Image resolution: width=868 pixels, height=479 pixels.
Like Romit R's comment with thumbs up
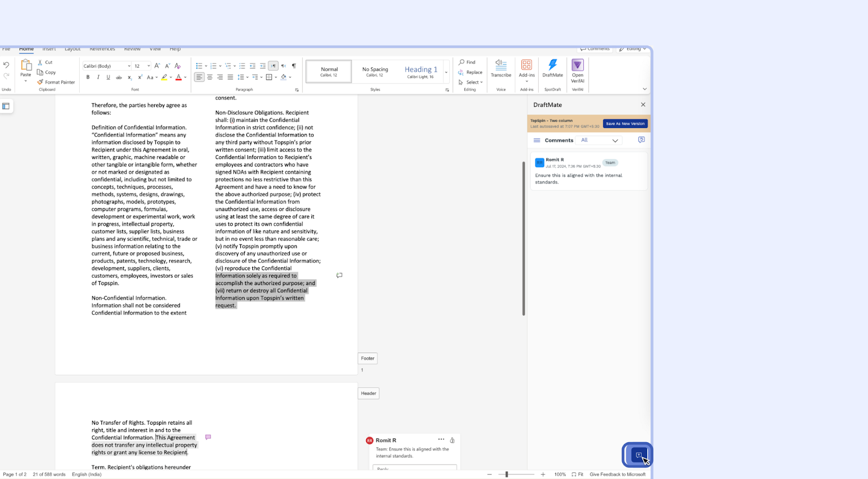[x=452, y=440]
